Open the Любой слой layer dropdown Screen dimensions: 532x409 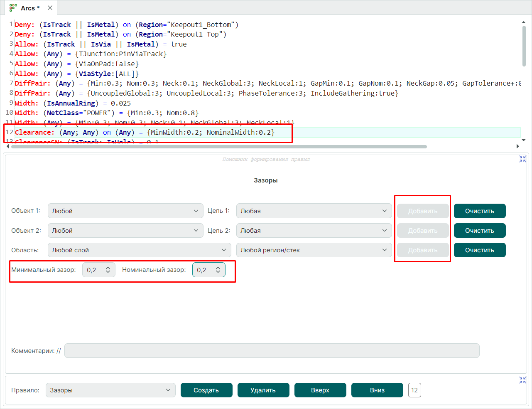(139, 250)
